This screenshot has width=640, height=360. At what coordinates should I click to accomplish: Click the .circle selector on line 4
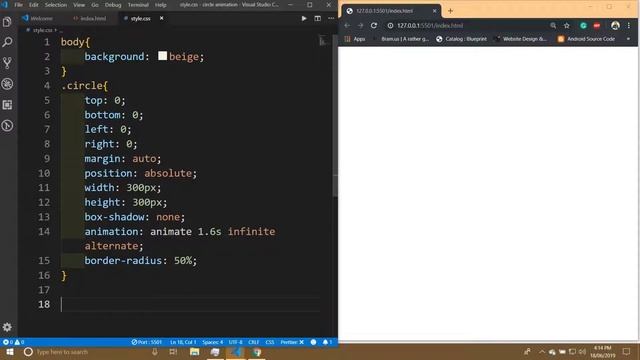(x=84, y=86)
